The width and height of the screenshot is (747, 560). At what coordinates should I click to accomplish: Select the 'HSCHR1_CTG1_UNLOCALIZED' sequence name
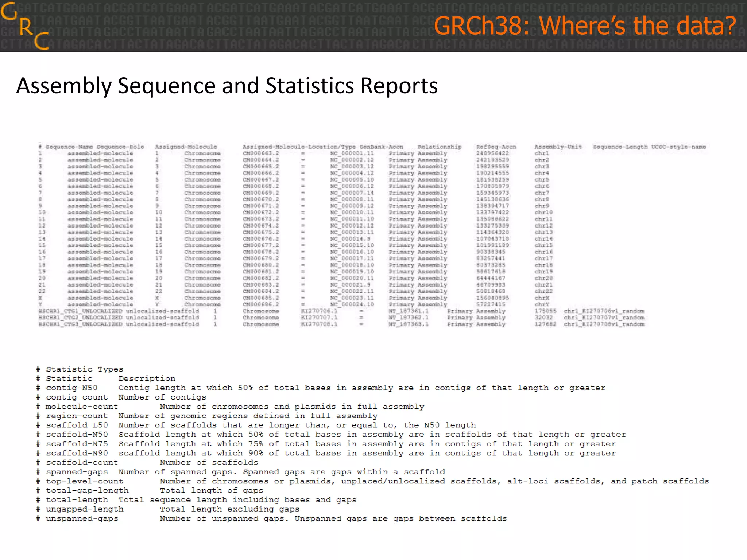80,311
